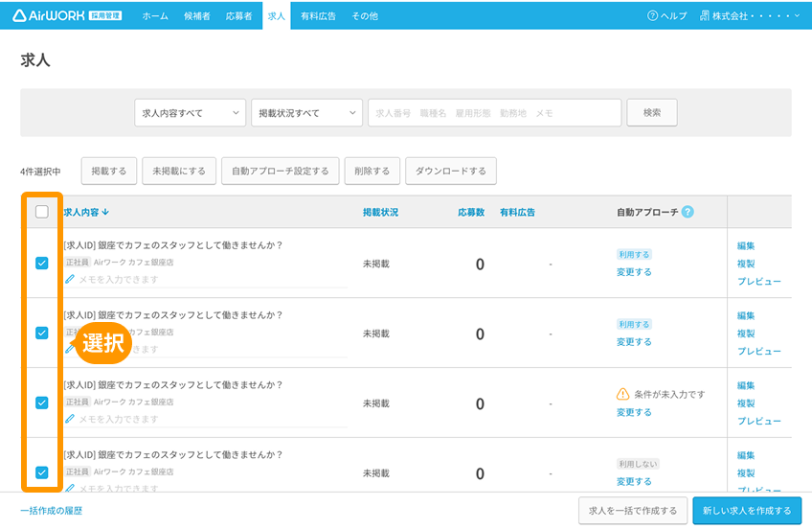Screen dimensions: 812x529
Task: Click 複製 in the second job row
Action: click(746, 333)
